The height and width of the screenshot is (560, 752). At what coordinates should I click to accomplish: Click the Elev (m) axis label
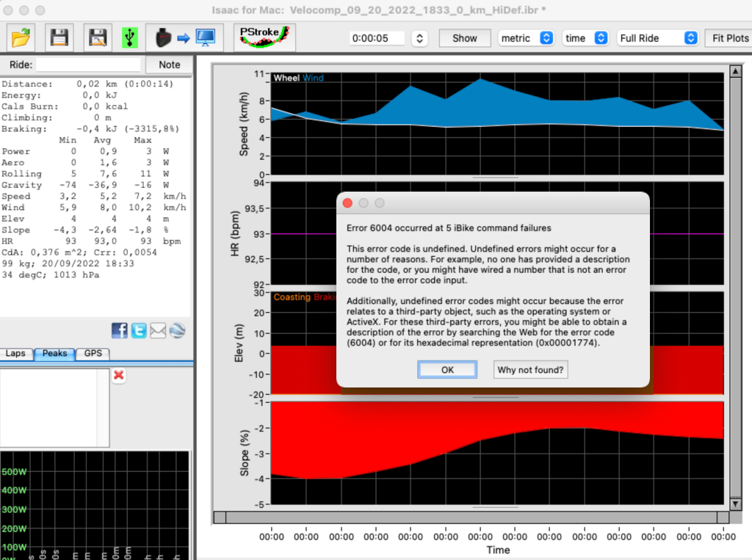click(239, 343)
